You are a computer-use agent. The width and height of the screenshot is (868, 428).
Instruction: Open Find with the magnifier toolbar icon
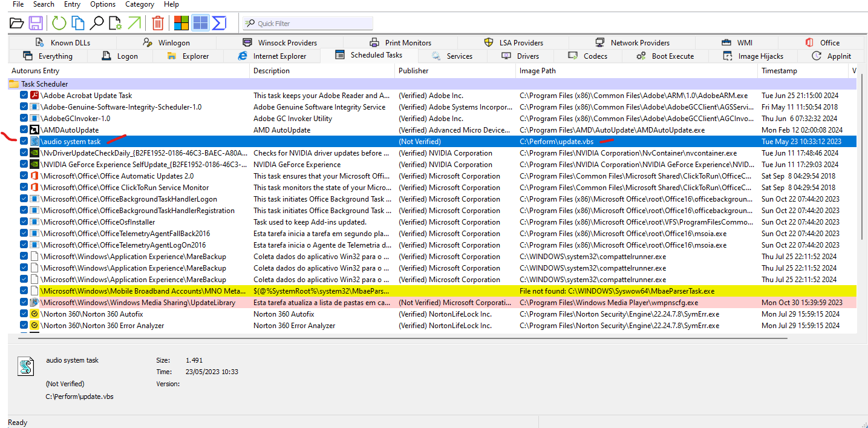[96, 24]
